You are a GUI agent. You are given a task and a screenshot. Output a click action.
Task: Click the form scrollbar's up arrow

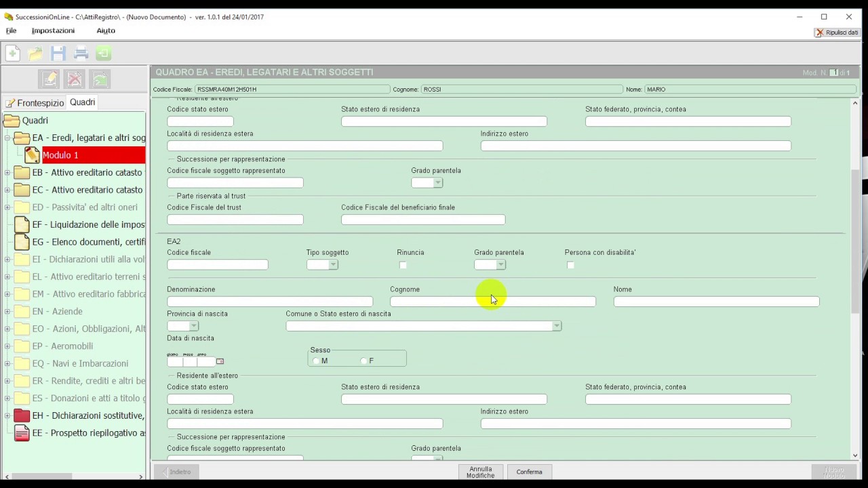pos(855,103)
